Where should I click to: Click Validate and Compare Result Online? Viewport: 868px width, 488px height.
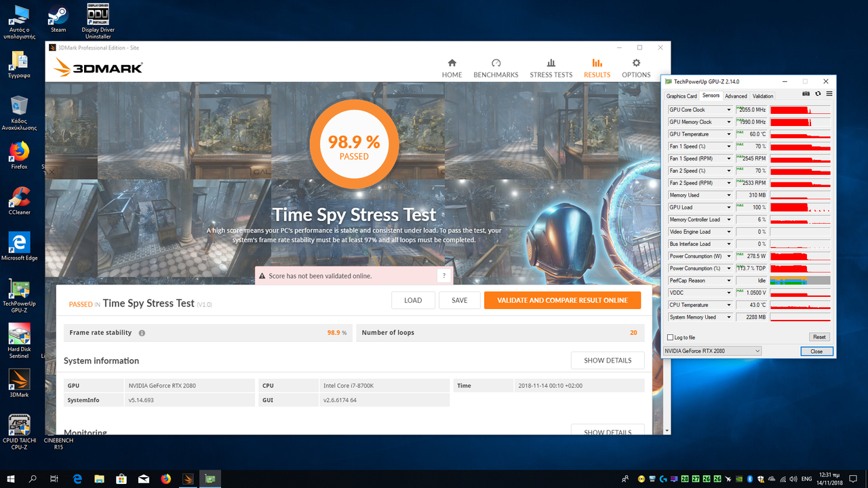pos(562,300)
